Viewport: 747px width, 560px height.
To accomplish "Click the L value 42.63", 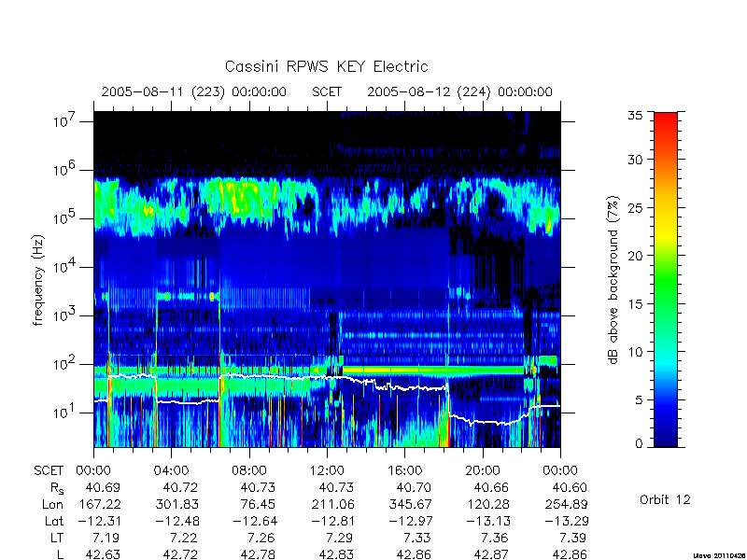I will (103, 554).
